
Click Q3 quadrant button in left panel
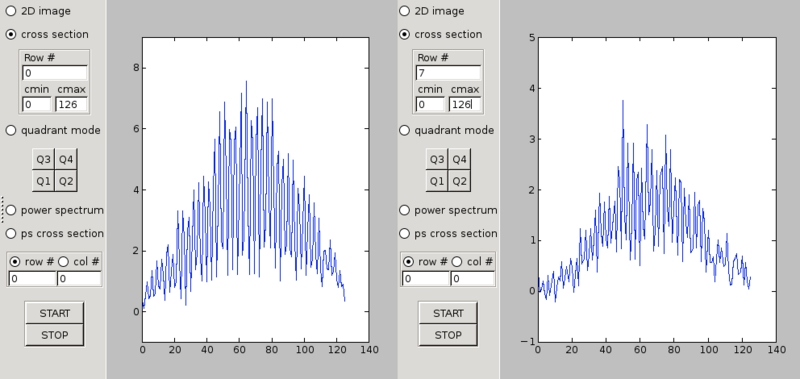click(43, 160)
